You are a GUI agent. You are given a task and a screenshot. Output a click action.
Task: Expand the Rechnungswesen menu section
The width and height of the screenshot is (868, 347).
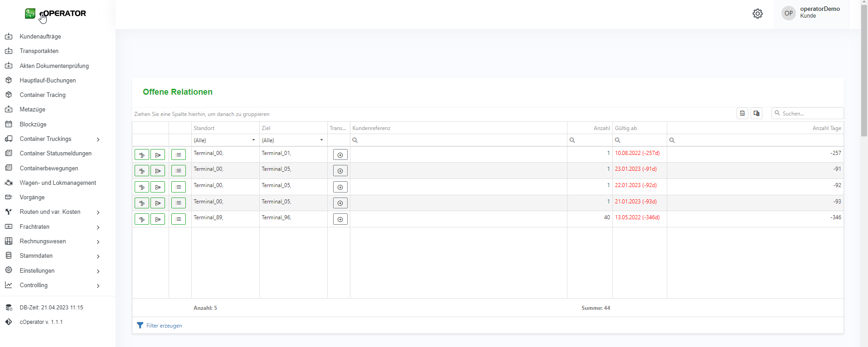98,242
